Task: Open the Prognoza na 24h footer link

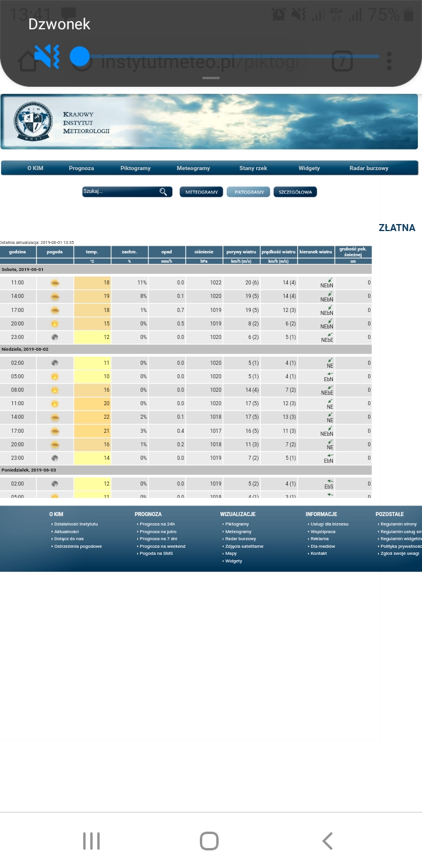Action: (x=157, y=524)
